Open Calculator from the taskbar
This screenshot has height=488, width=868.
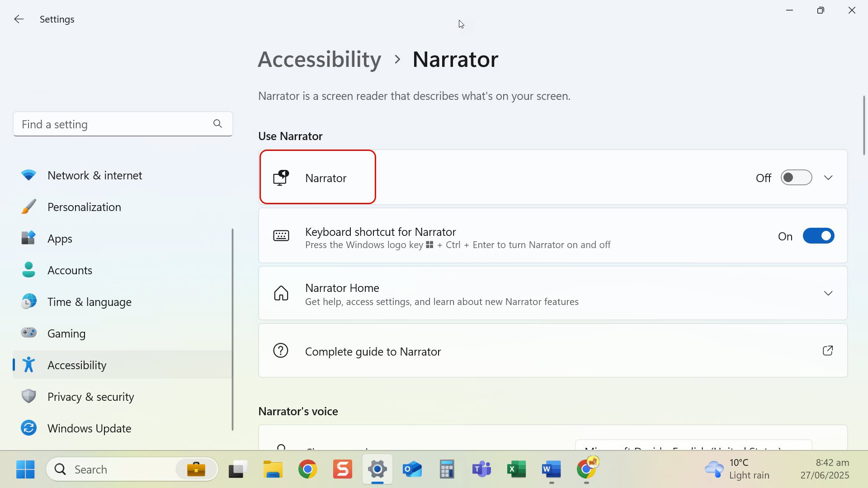pyautogui.click(x=447, y=469)
